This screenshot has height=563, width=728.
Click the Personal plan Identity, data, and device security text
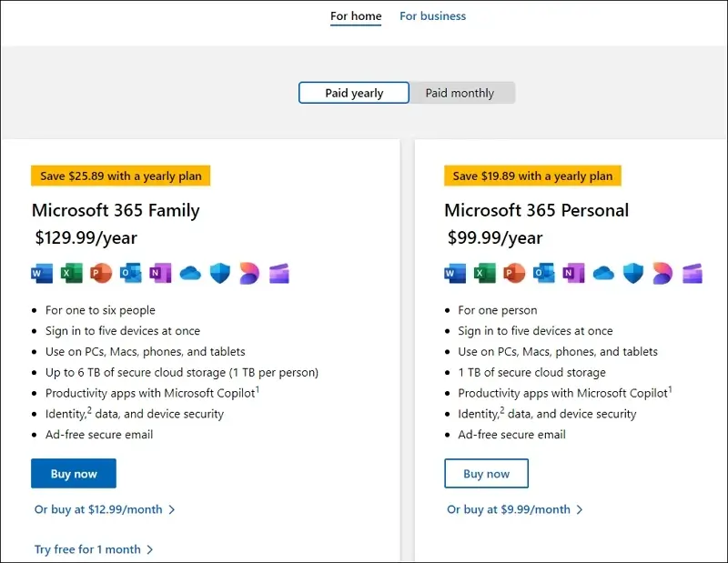[547, 414]
